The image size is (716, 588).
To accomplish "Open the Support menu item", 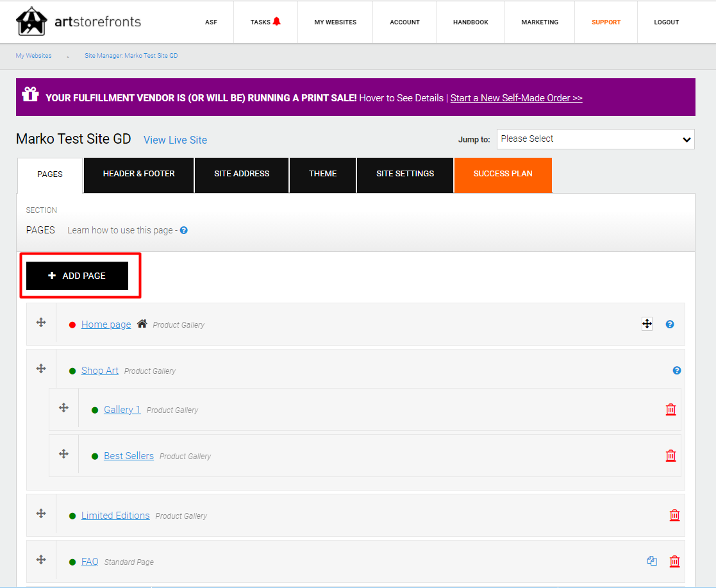I will point(606,22).
